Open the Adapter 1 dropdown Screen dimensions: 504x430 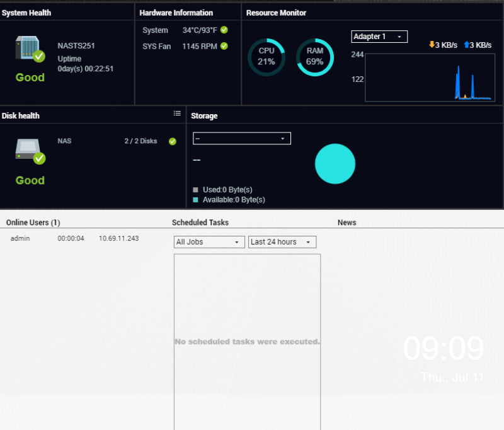tap(379, 37)
